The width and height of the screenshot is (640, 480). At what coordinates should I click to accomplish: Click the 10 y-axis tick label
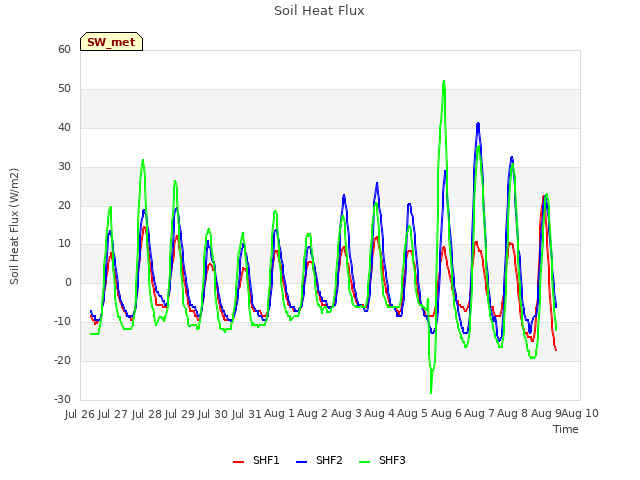64,244
